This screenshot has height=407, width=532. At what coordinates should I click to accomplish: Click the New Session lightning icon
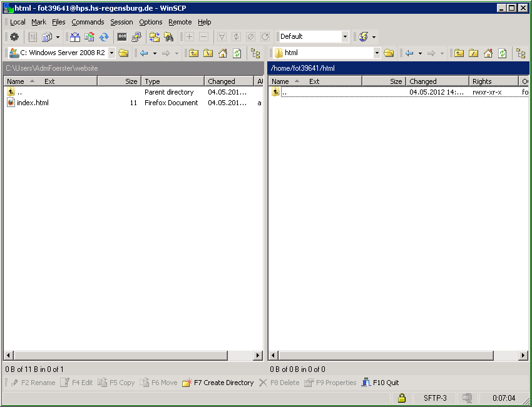pyautogui.click(x=363, y=37)
